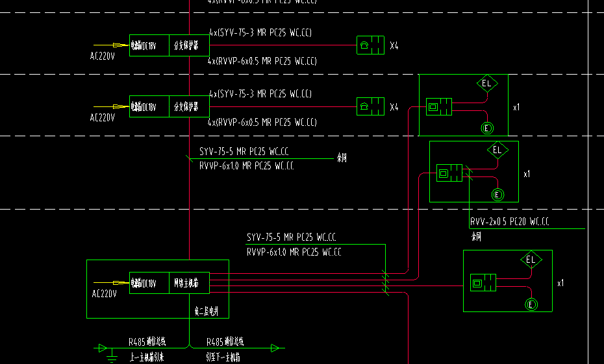
Task: Click the 负二层电井 label
Action: pyautogui.click(x=207, y=311)
